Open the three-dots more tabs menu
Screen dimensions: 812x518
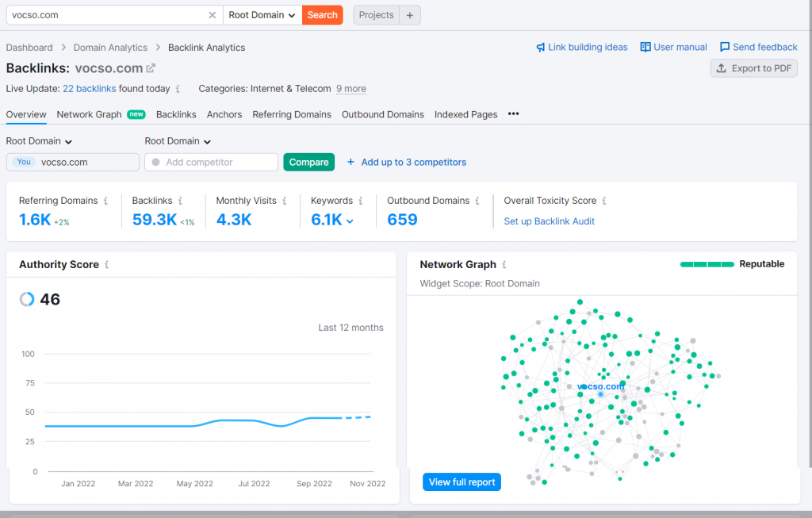[513, 114]
